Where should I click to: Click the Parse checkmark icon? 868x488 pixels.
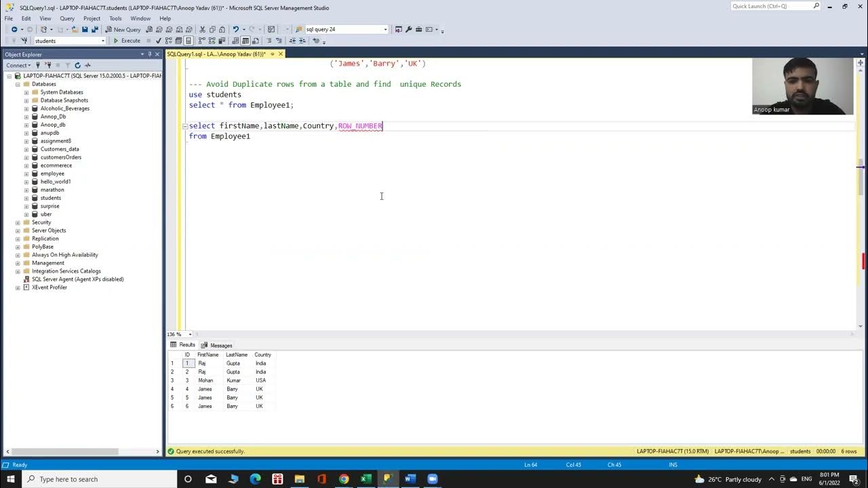(x=159, y=41)
